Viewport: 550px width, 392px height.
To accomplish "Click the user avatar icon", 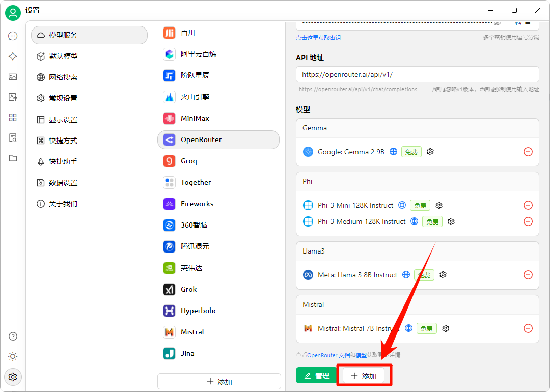I will pos(13,13).
